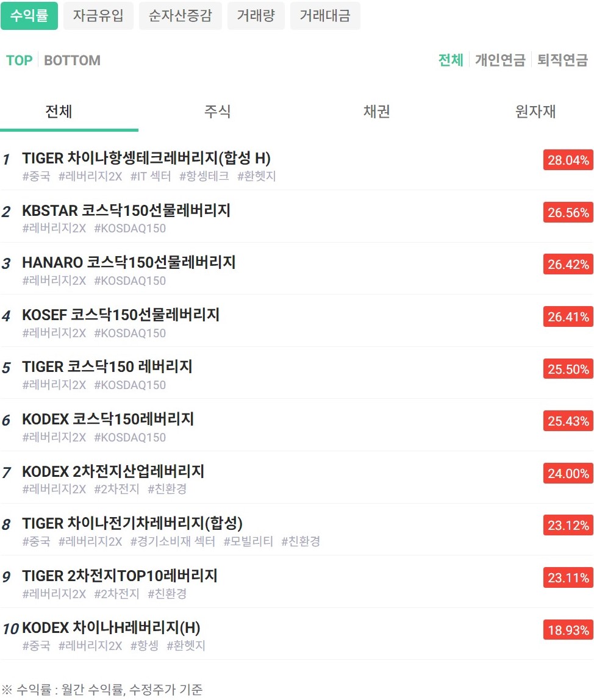This screenshot has width=594, height=700.
Task: Select the 수익률 filter button
Action: (x=29, y=16)
